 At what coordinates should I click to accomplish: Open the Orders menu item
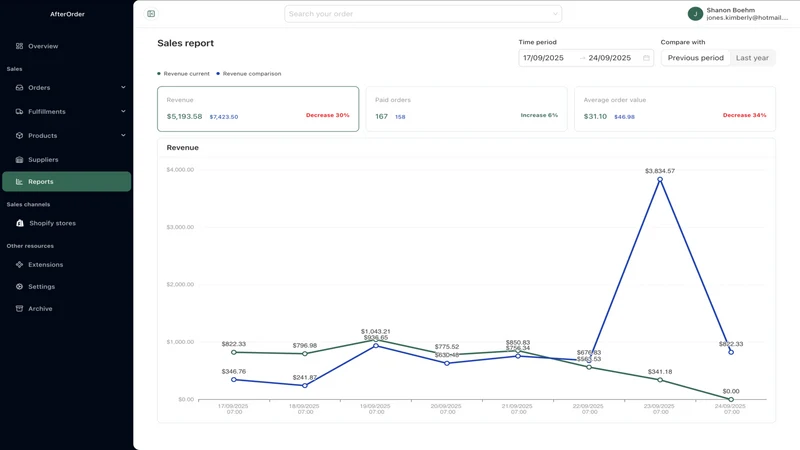[66, 88]
